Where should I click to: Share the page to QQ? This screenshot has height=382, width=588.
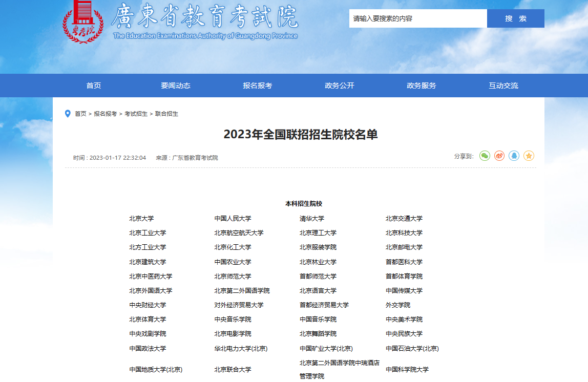[x=514, y=156]
